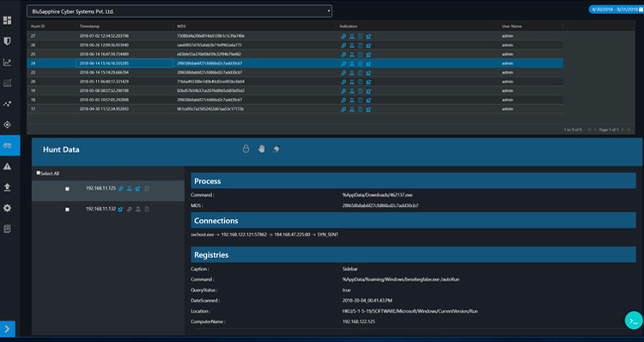Click the Hunt Data panel title

[61, 150]
